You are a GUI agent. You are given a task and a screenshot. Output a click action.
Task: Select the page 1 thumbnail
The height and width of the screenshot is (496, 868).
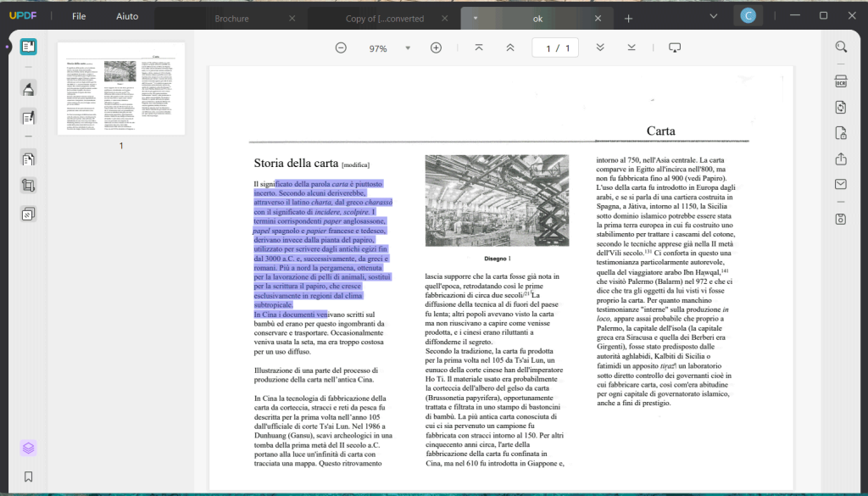[121, 88]
